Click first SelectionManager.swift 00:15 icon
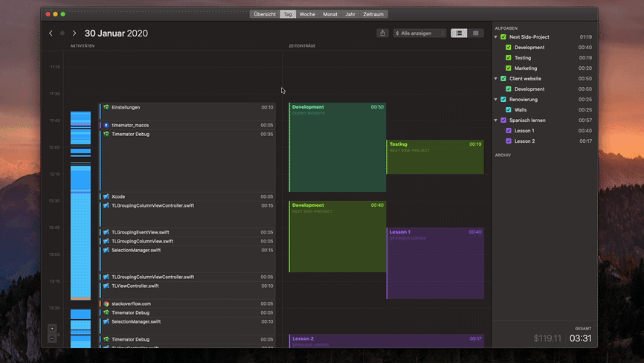This screenshot has width=644, height=363. click(106, 250)
